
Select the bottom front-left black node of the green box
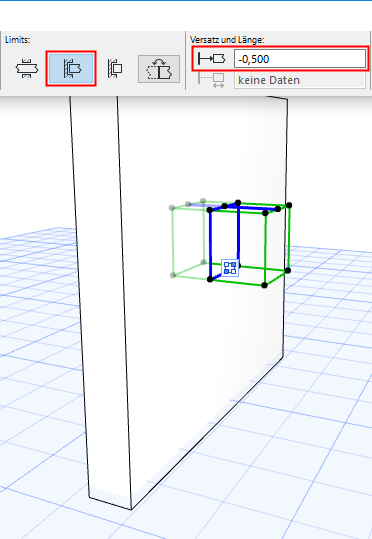pyautogui.click(x=210, y=279)
